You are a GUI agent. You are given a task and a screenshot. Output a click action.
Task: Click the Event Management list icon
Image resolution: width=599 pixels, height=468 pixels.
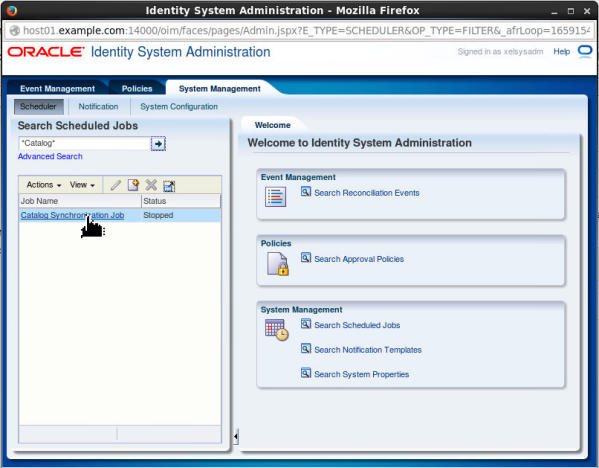(x=275, y=197)
